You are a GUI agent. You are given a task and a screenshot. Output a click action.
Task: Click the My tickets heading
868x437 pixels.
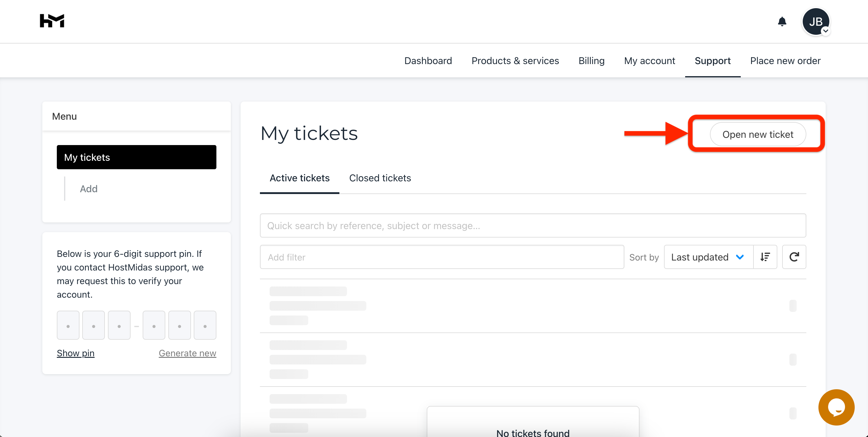[309, 133]
